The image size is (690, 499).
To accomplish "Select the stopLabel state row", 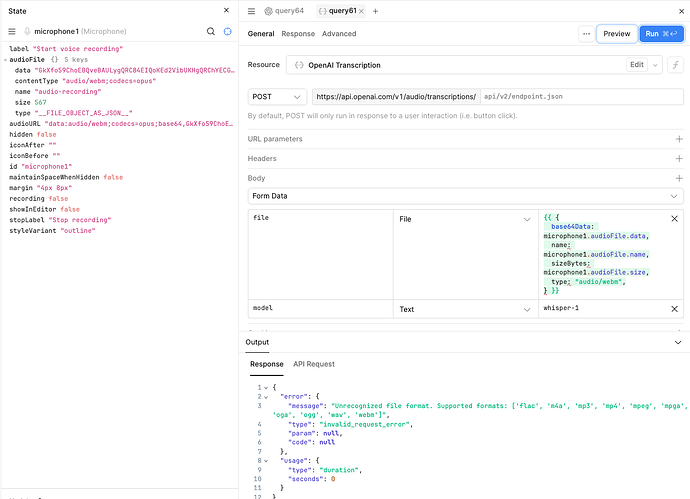I will point(60,220).
